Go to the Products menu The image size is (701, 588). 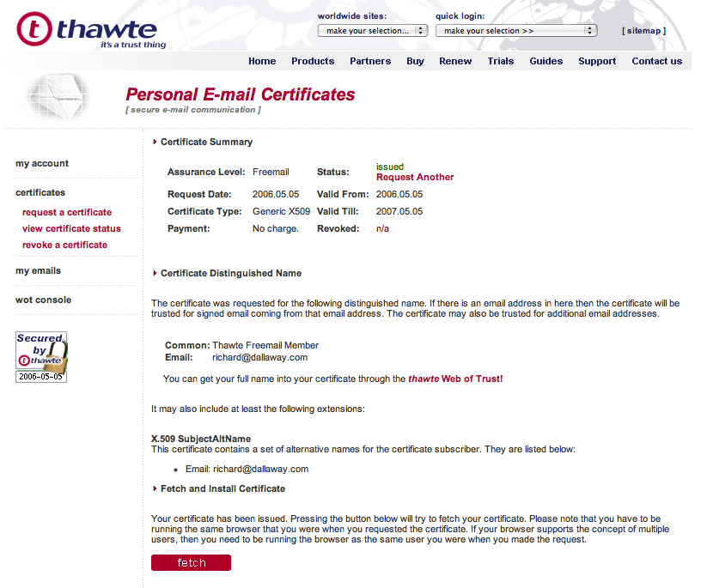click(313, 61)
